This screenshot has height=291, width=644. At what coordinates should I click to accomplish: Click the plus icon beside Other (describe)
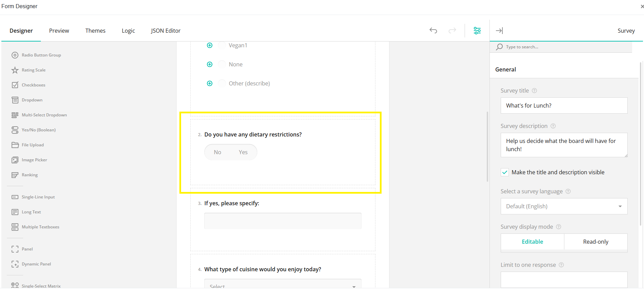(x=210, y=83)
